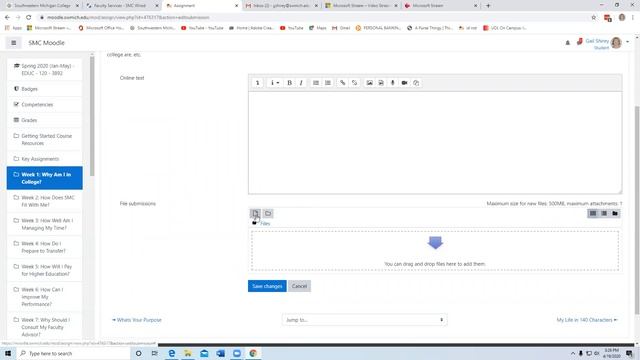The image size is (640, 360).
Task: Open Grades in the sidebar
Action: 44,120
